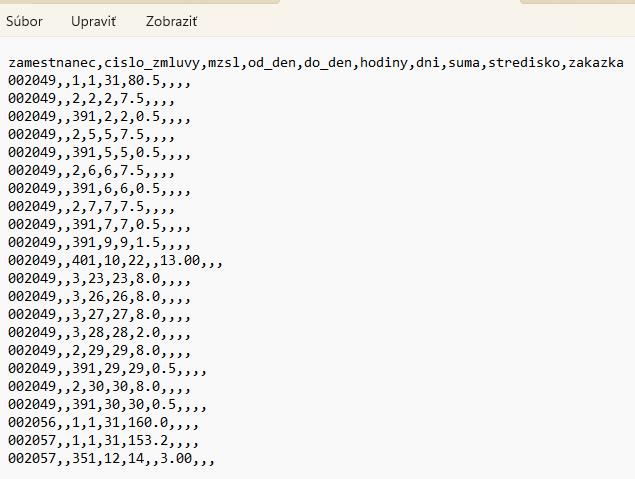635x479 pixels.
Task: Click the word zakazka in the header line
Action: tap(596, 62)
